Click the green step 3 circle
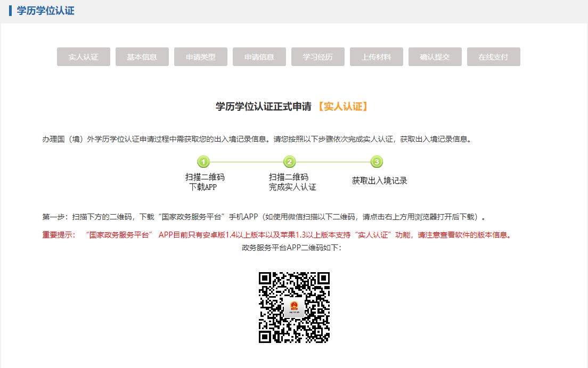Image resolution: width=588 pixels, height=368 pixels. 377,162
